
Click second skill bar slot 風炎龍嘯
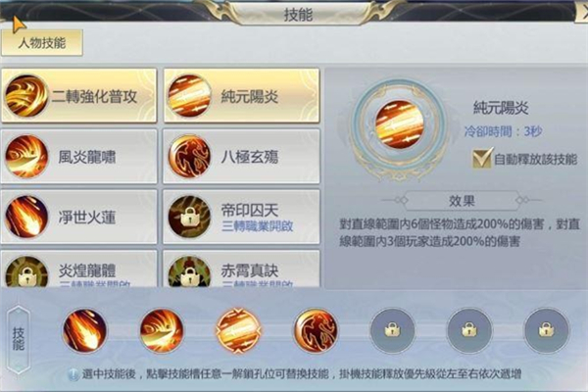pos(162,331)
